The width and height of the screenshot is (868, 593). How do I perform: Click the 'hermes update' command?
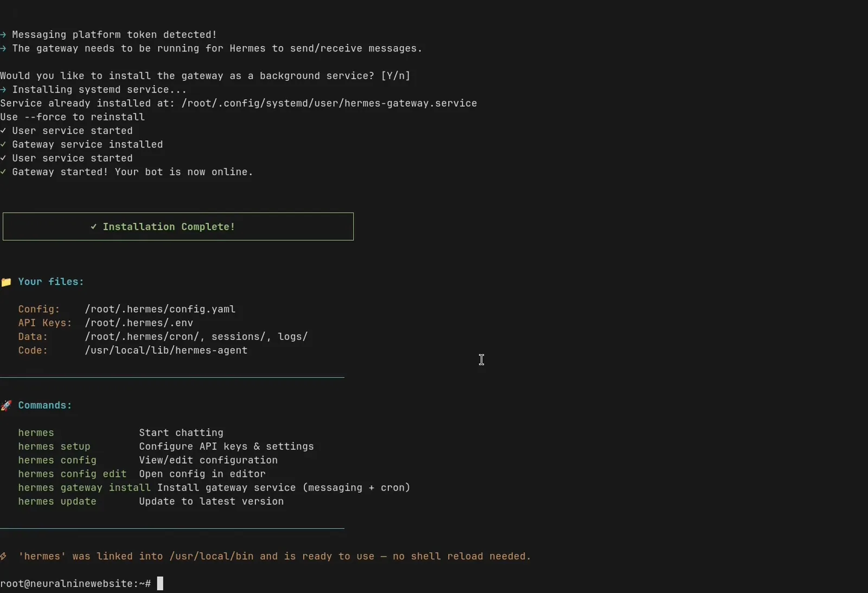(x=57, y=501)
